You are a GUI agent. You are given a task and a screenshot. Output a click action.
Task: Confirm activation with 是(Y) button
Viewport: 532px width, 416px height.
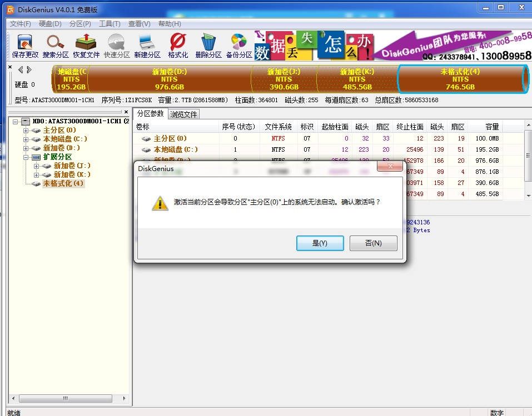pos(320,243)
